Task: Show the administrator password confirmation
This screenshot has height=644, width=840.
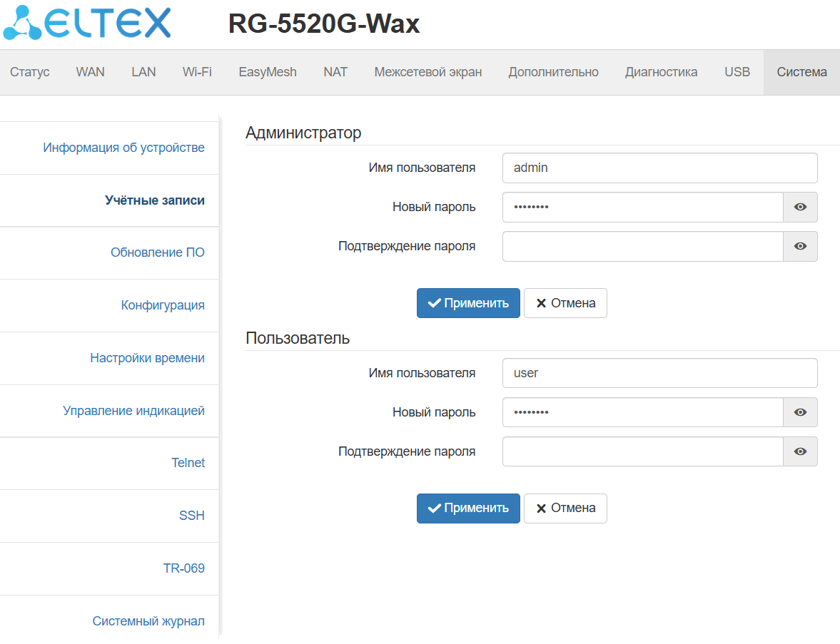Action: point(800,246)
